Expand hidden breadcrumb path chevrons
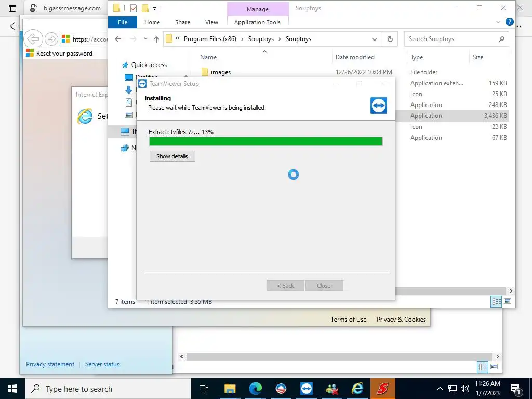 (178, 38)
